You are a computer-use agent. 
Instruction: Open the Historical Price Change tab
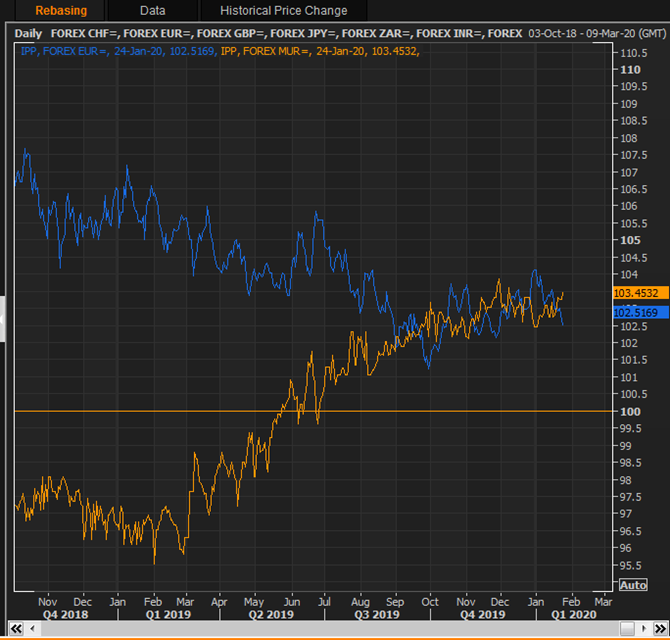click(284, 10)
